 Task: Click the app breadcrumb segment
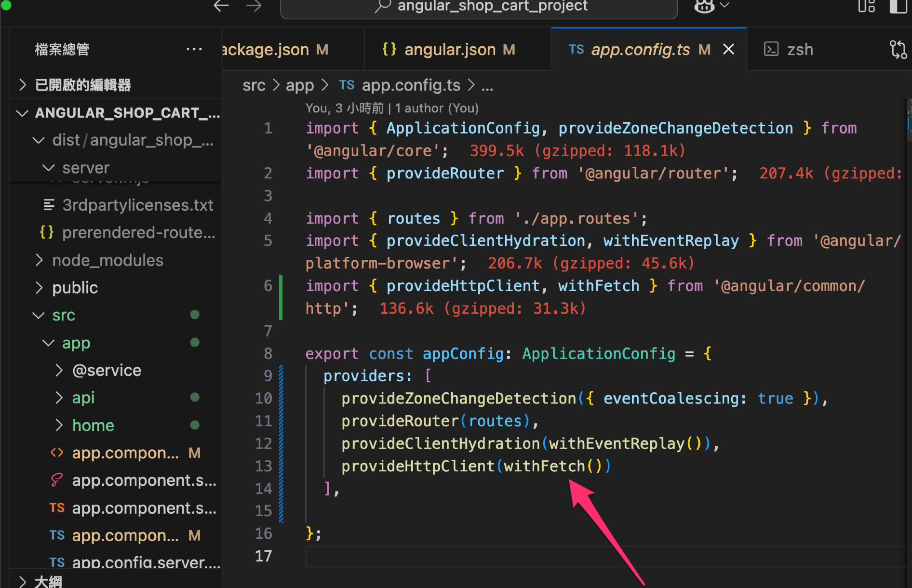[x=299, y=85]
